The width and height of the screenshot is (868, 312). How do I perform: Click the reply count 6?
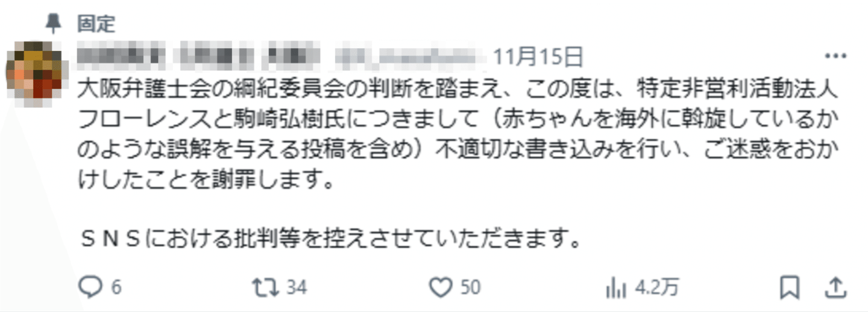tap(116, 288)
